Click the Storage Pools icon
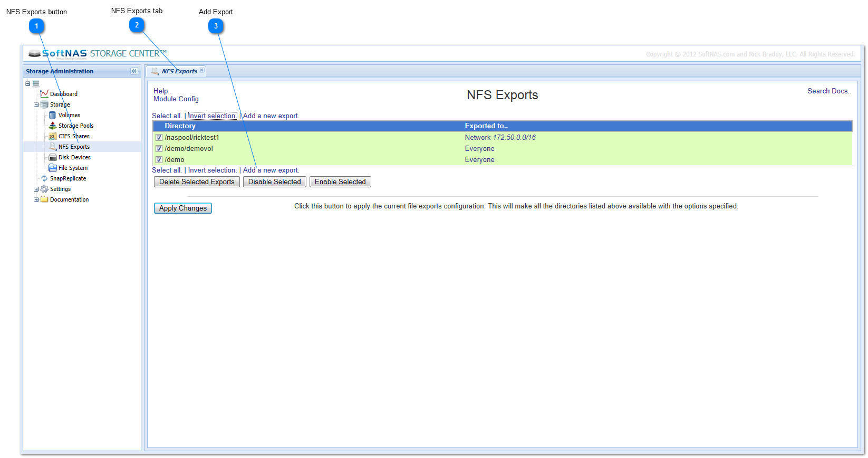868x458 pixels. pos(52,126)
